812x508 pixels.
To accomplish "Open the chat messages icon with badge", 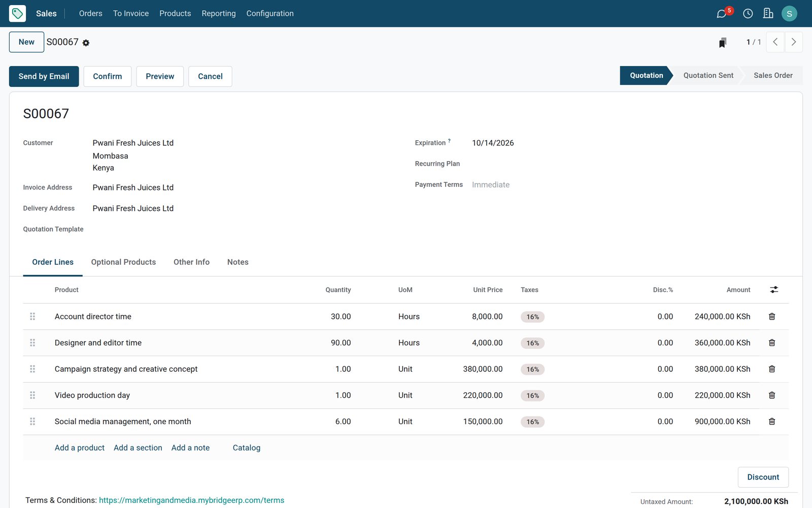I will [721, 14].
